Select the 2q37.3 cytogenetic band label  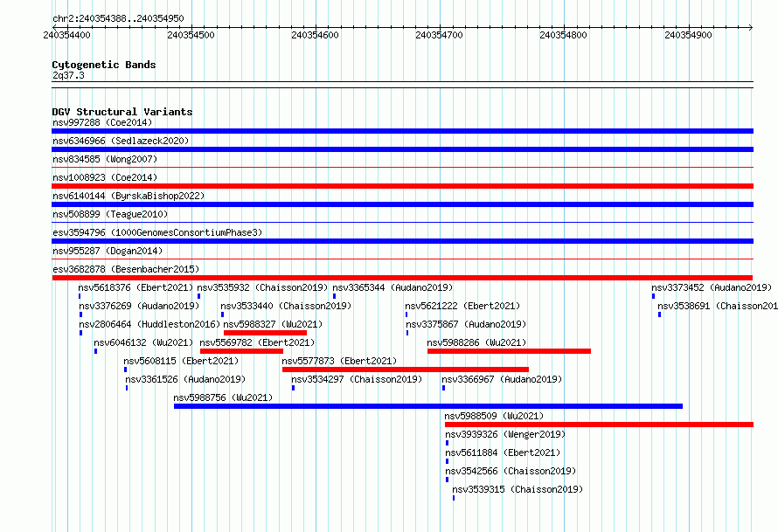coord(68,75)
